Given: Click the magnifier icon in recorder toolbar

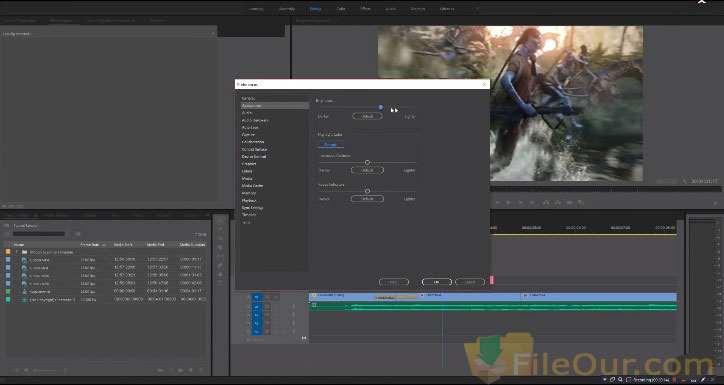Looking at the screenshot, I should click(x=620, y=380).
